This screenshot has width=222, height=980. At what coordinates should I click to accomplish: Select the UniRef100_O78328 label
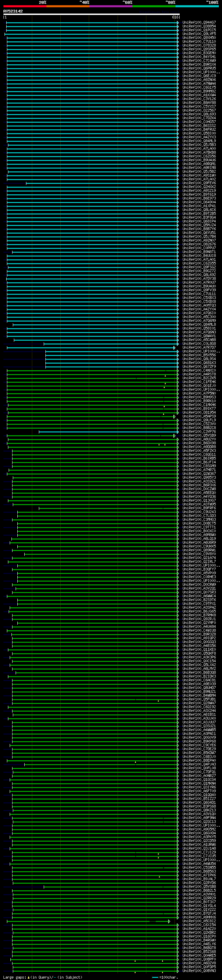(199, 45)
